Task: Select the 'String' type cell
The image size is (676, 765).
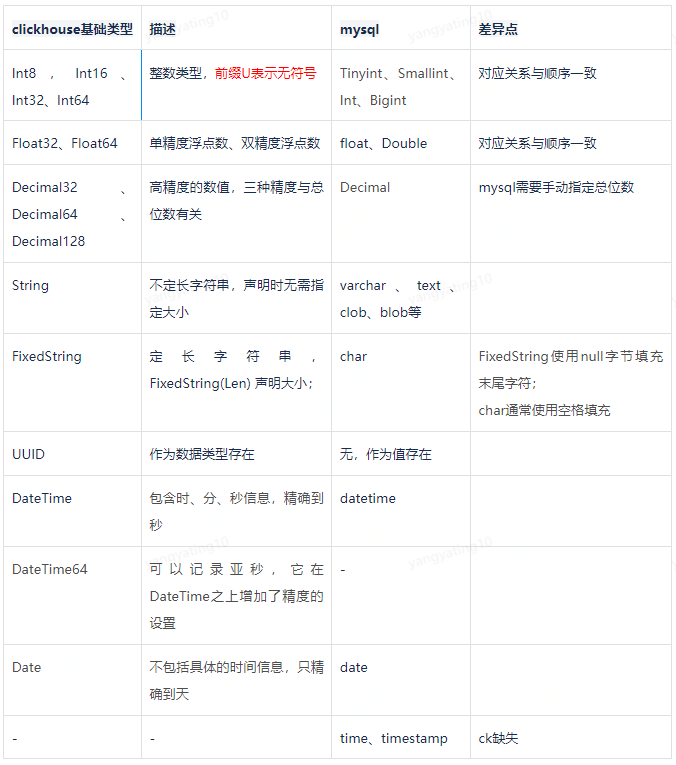Action: click(x=72, y=298)
